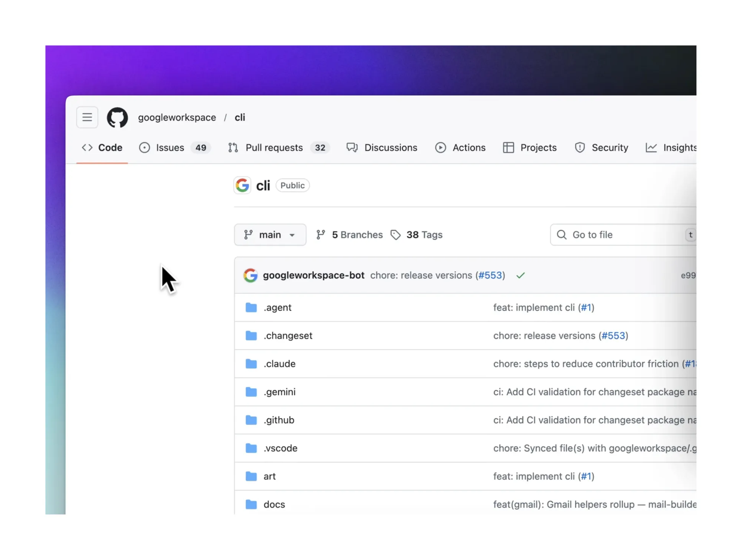Switch to the Projects tab

530,148
